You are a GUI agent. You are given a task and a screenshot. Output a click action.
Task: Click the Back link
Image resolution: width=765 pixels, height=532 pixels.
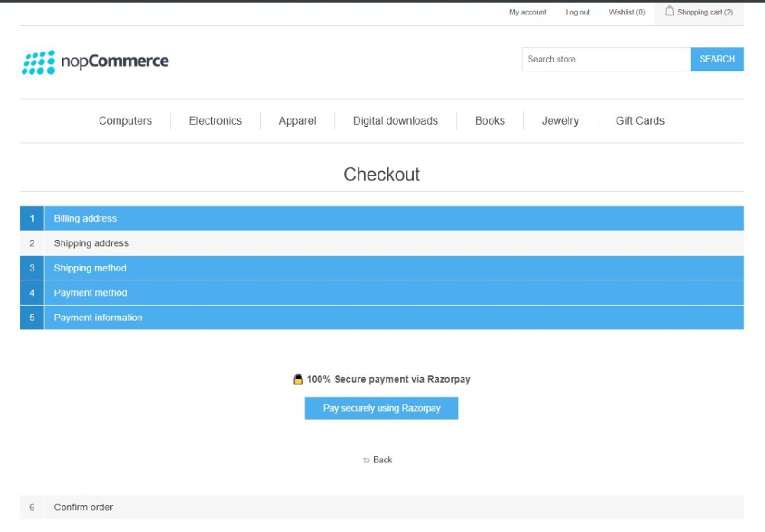tap(382, 460)
